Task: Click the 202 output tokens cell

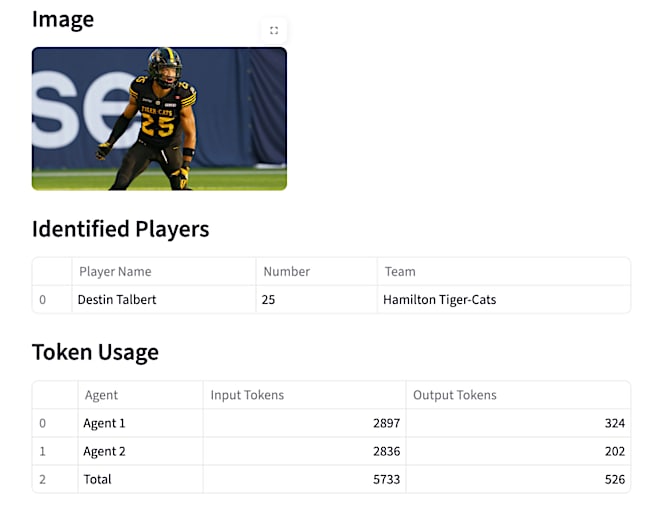Action: [614, 451]
